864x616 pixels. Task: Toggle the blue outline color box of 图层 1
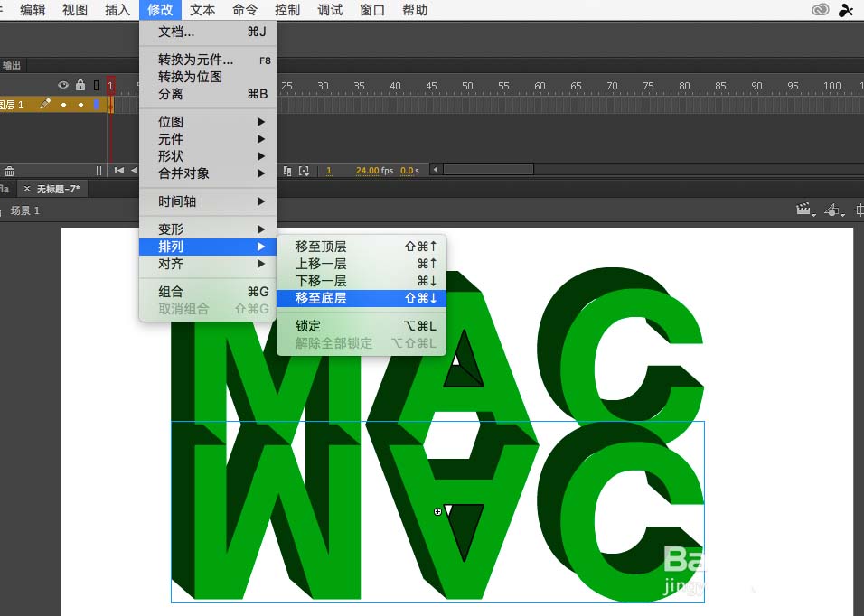point(97,104)
